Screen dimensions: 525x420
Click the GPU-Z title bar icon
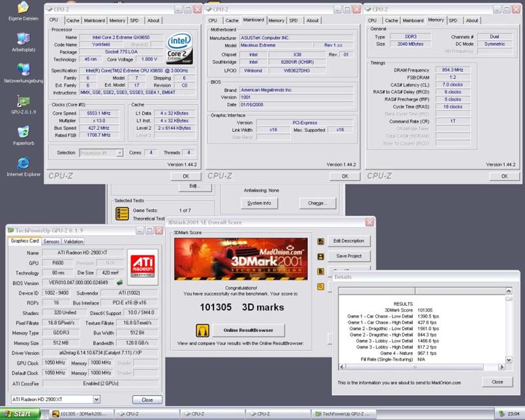10,230
